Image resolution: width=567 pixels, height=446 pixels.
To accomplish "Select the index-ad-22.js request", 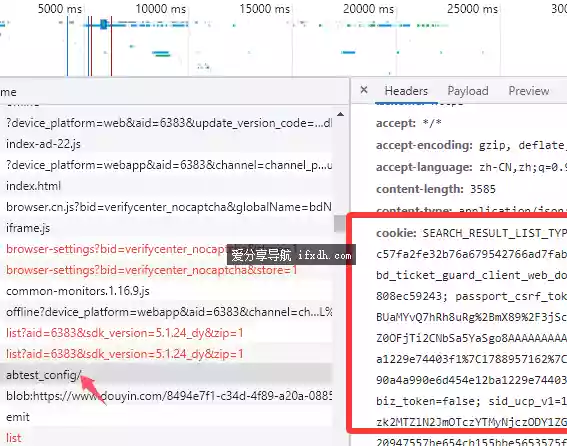I will click(166, 144).
